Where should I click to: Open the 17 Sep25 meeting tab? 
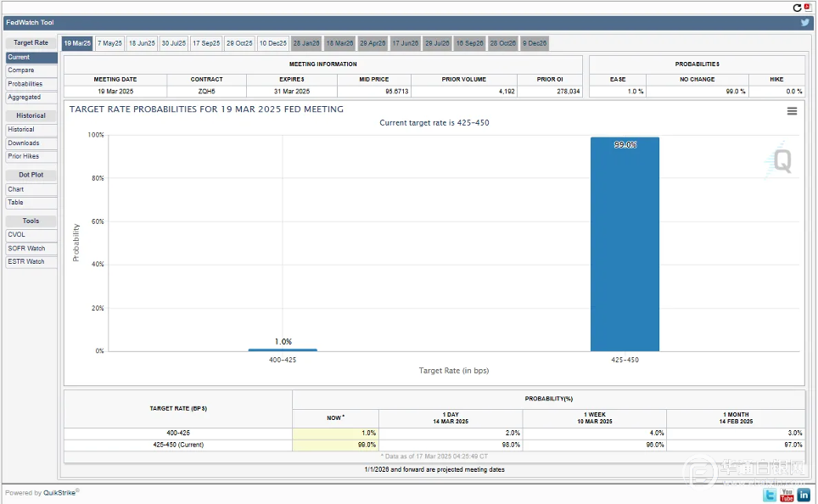[206, 43]
